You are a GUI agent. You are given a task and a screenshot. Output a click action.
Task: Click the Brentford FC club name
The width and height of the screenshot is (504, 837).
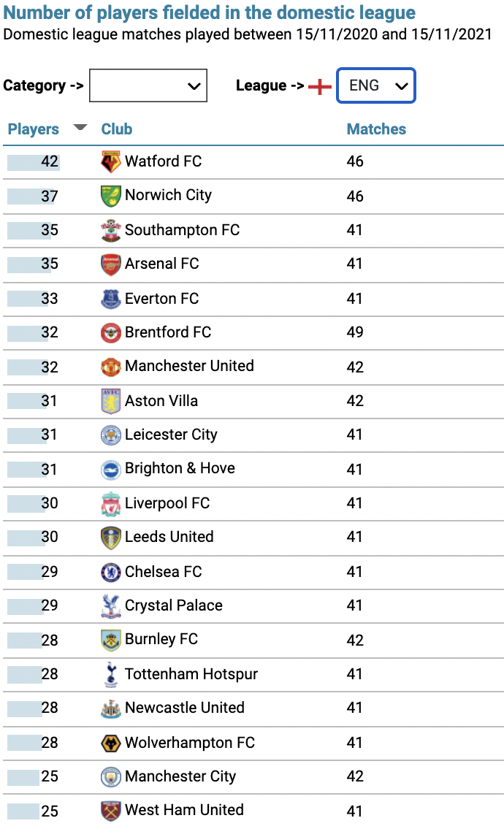[x=168, y=332]
